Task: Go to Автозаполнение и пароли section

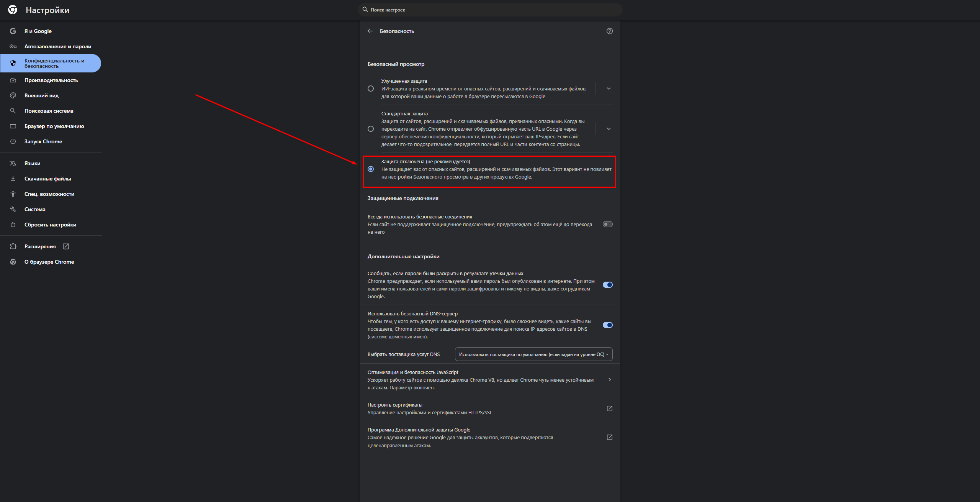Action: tap(57, 46)
